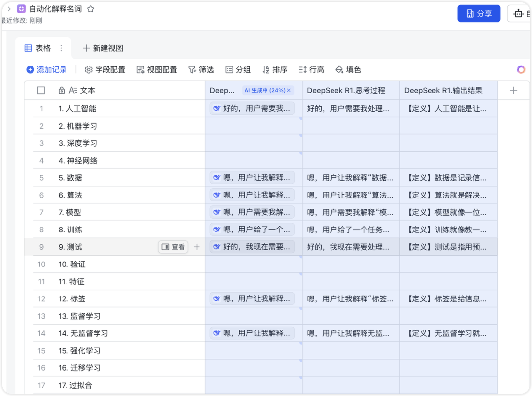This screenshot has width=532, height=396.
Task: Check the select-all checkbox in header row
Action: (41, 90)
